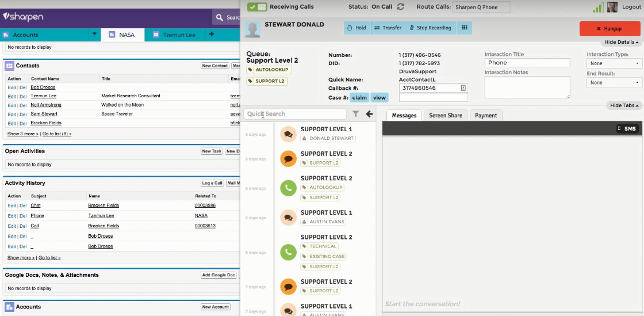Image resolution: width=644 pixels, height=316 pixels.
Task: Toggle the Receiving Calls switch
Action: tap(257, 7)
